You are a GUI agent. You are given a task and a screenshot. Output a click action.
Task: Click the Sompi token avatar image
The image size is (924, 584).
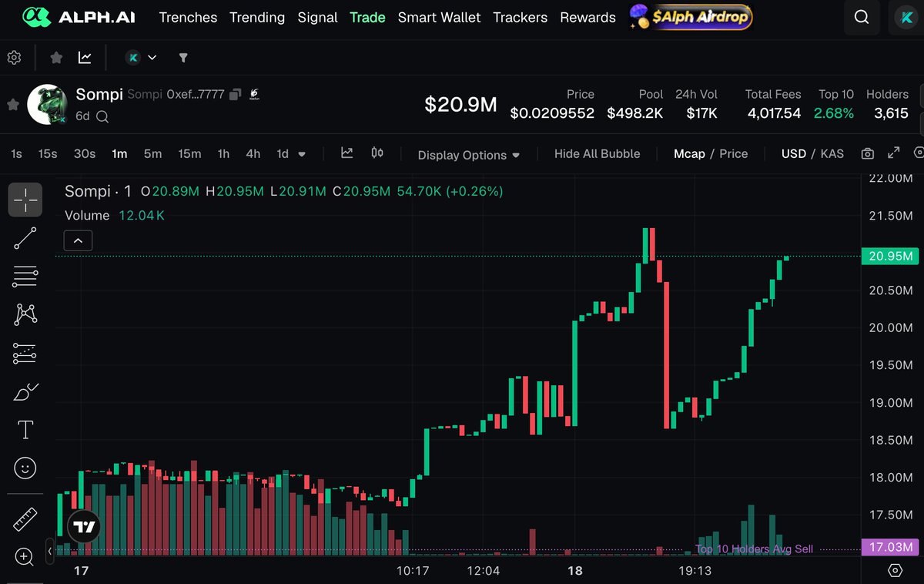48,104
